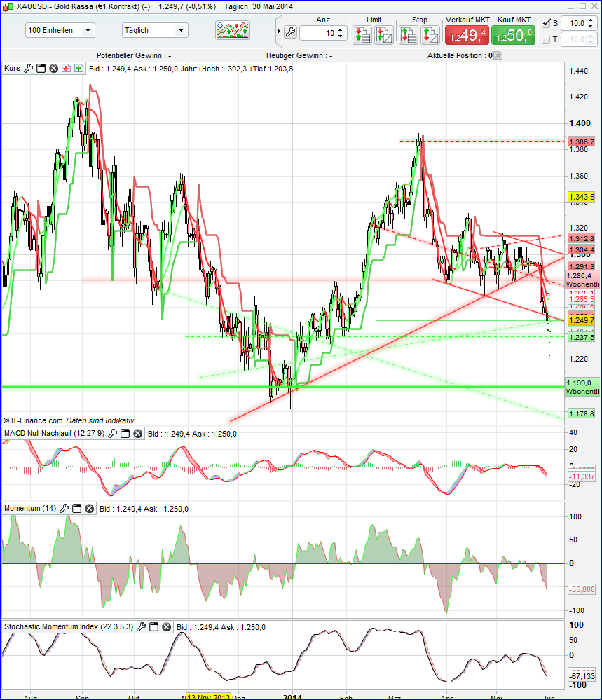602x700 pixels.
Task: Click the Kauf MKT 1.250,0 buy button
Action: point(512,34)
